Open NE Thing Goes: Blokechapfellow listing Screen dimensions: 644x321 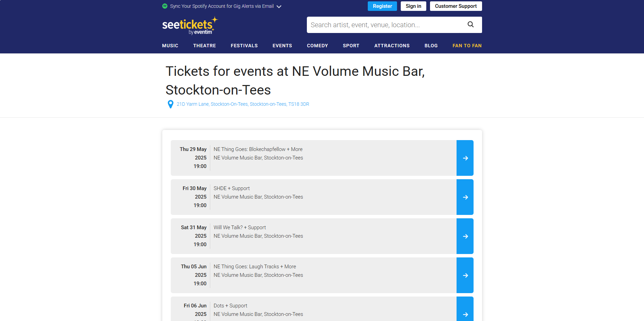[x=258, y=149]
